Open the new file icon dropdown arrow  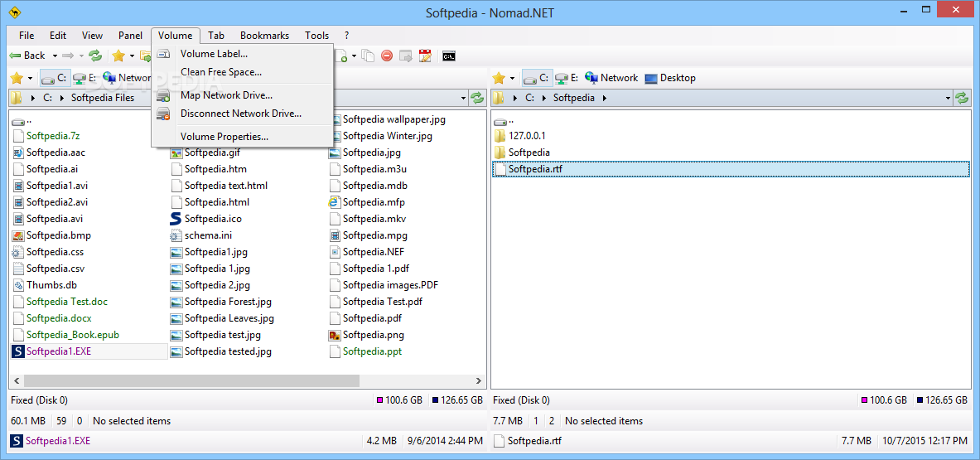click(354, 56)
